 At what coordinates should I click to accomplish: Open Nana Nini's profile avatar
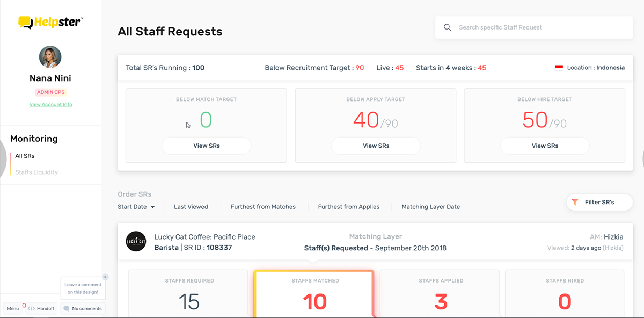coord(50,57)
